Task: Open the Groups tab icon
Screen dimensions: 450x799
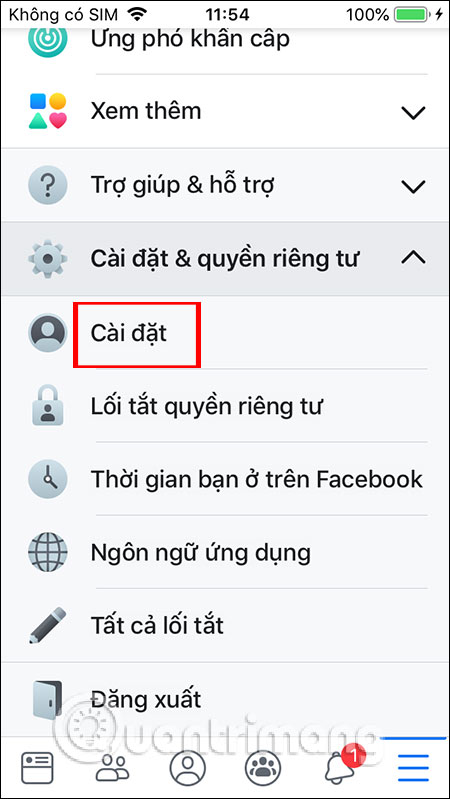Action: (262, 767)
